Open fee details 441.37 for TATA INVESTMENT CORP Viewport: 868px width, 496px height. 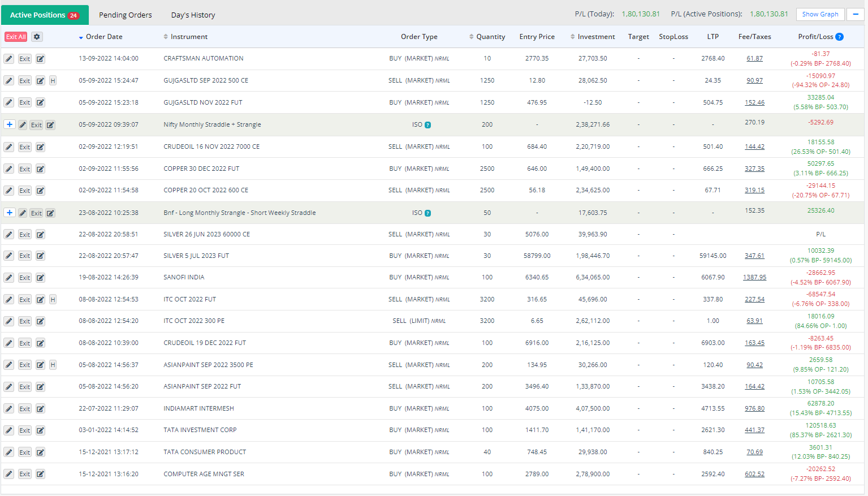coord(754,430)
